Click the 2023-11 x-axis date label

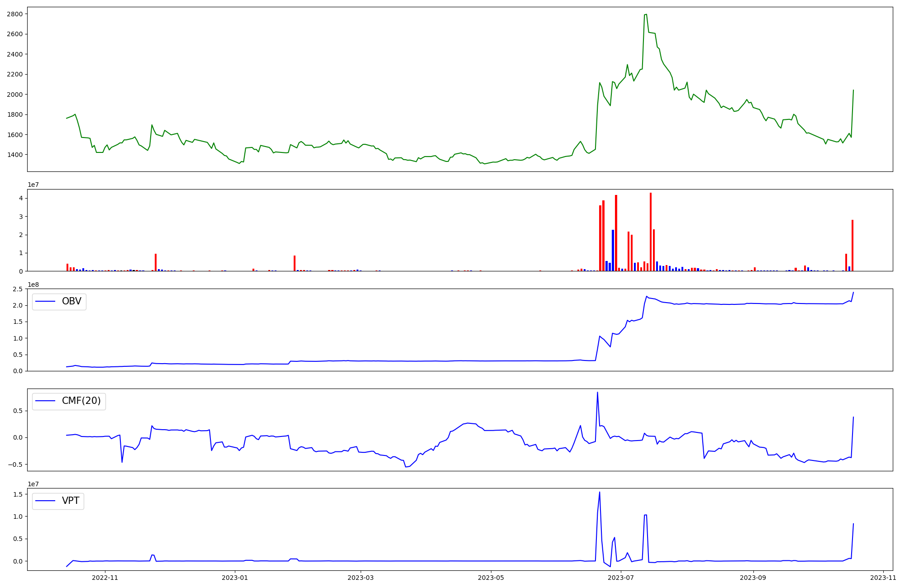[x=883, y=578]
